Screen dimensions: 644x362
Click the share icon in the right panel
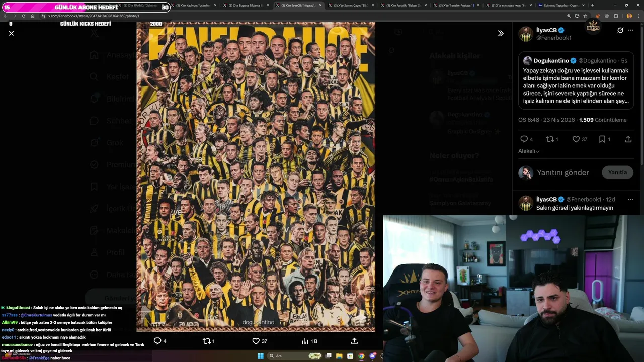[x=628, y=139]
